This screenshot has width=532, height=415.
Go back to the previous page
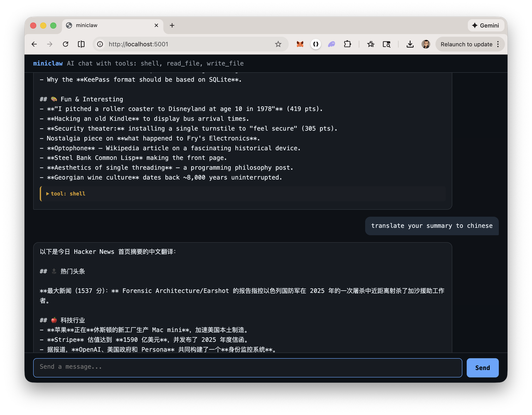34,44
